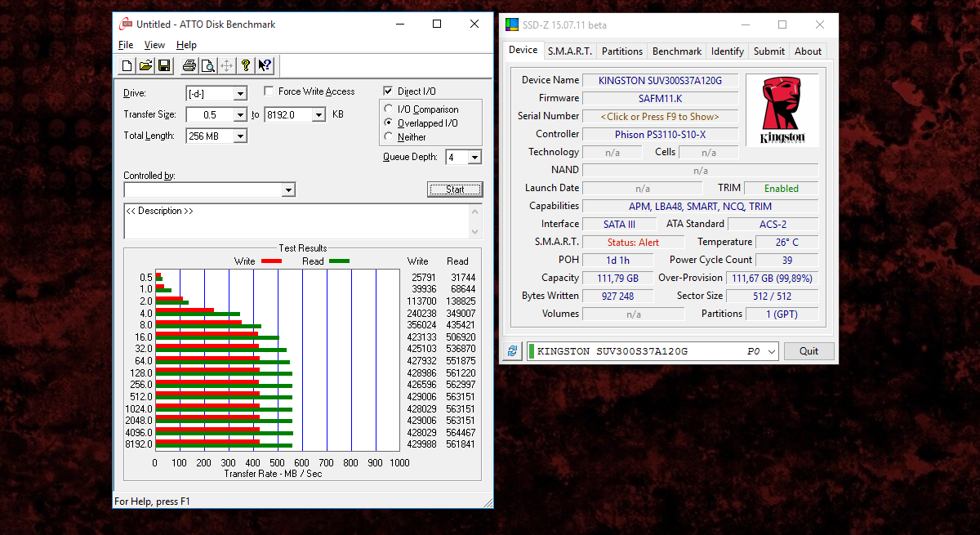Expand the Drive dropdown

[240, 94]
